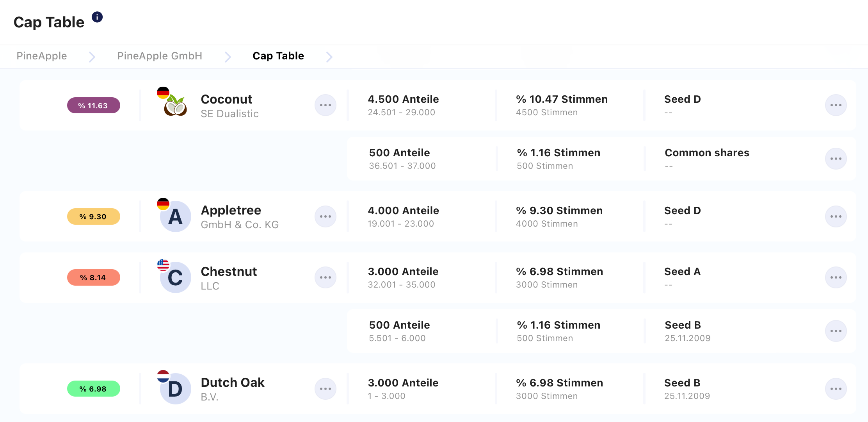Click the purple % 11.63 badge

click(x=94, y=105)
